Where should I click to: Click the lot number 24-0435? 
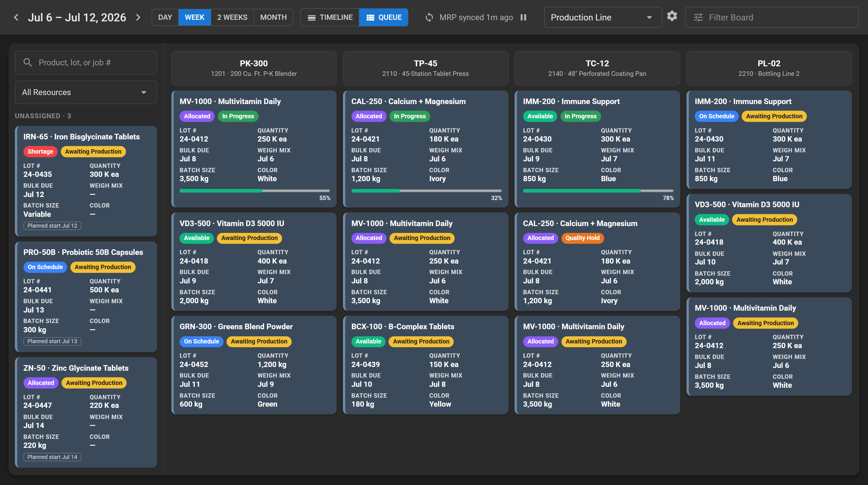click(x=38, y=174)
